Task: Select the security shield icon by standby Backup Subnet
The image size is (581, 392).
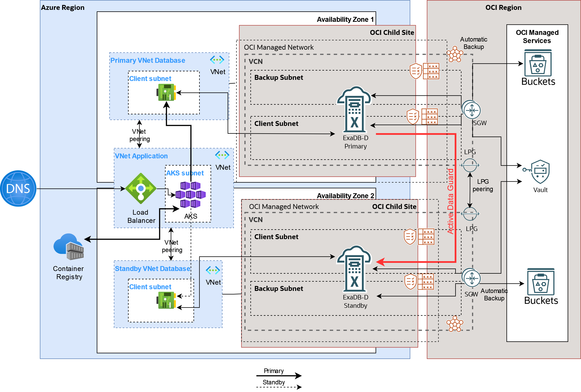Action: tap(410, 281)
